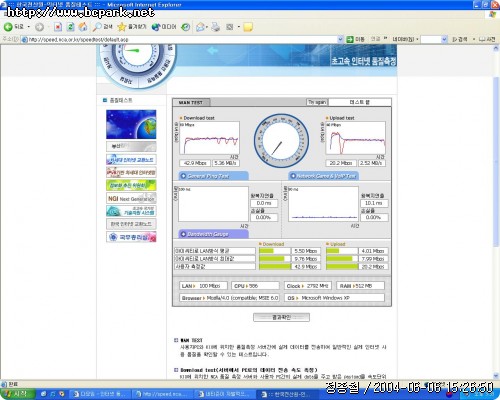Viewport: 500px width, 400px height.
Task: Select the WAN TEST tab
Action: coord(191,102)
